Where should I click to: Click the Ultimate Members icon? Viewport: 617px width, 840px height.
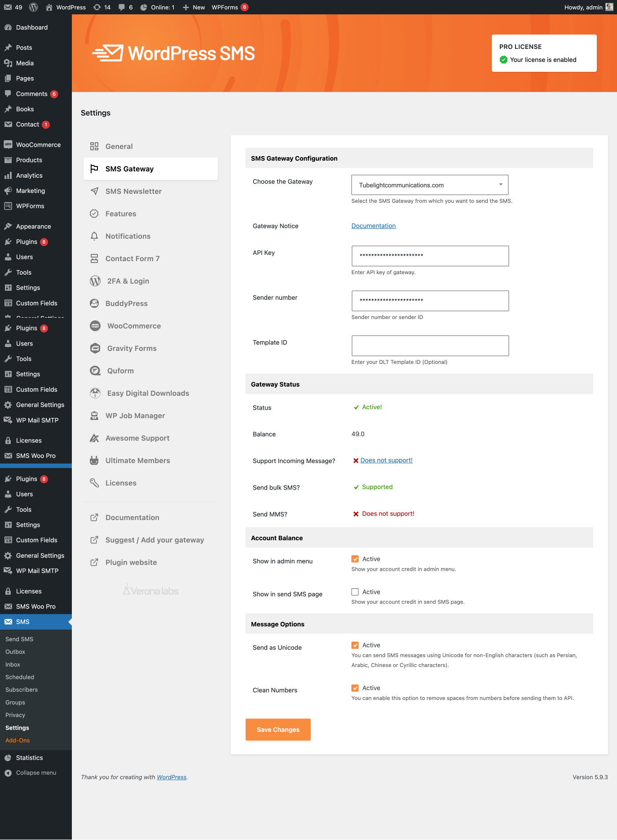point(94,460)
